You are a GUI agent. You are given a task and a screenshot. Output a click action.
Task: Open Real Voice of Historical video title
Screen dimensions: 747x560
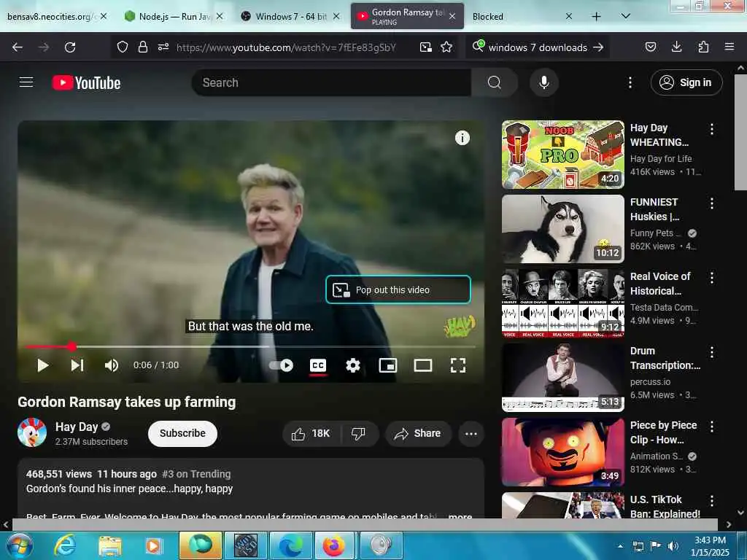(660, 284)
